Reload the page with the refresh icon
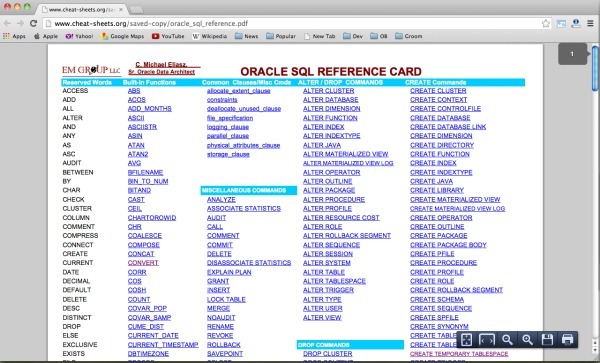The width and height of the screenshot is (600, 363). point(33,23)
